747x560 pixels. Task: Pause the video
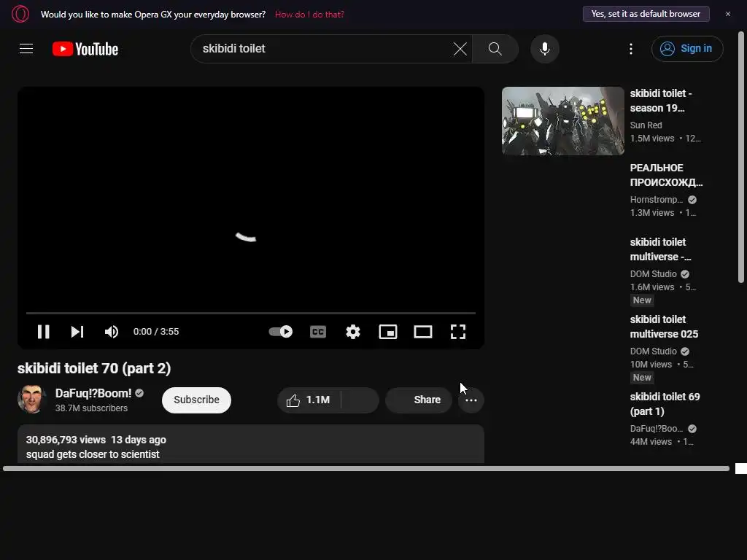(x=43, y=332)
